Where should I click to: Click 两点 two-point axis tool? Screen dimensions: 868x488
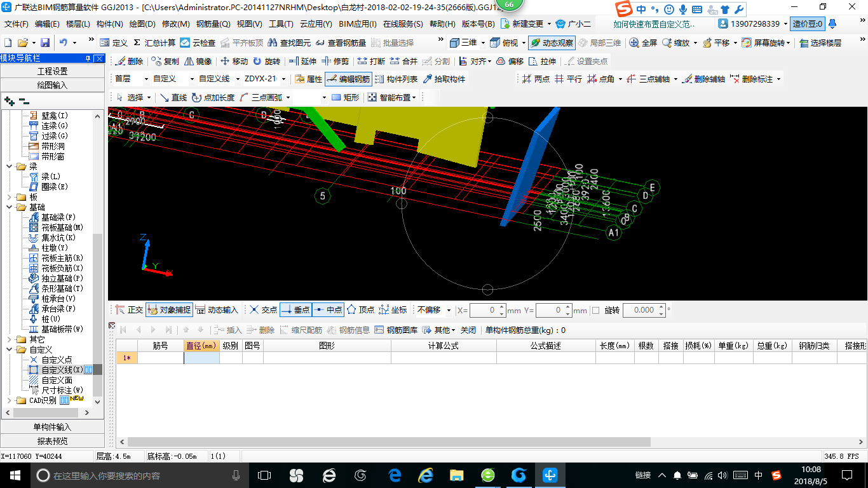click(x=536, y=79)
